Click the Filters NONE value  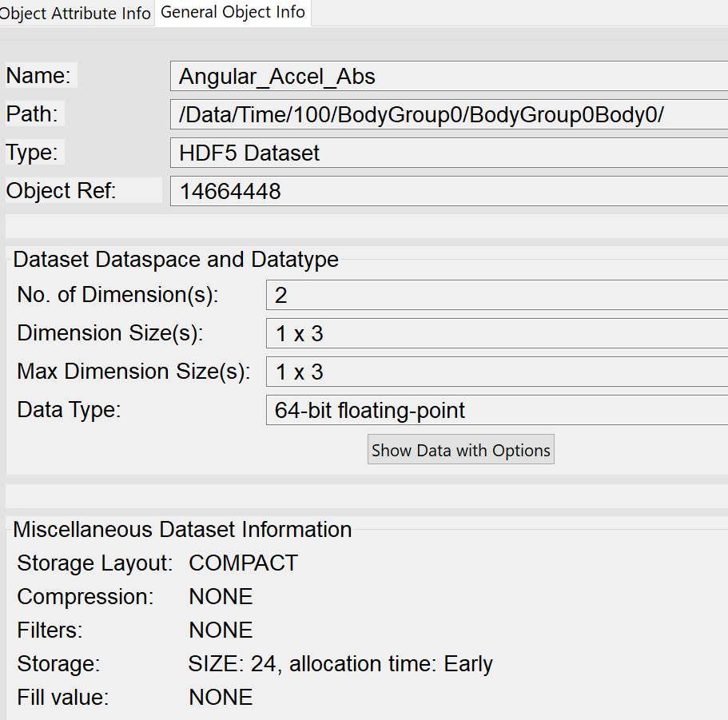click(x=221, y=630)
